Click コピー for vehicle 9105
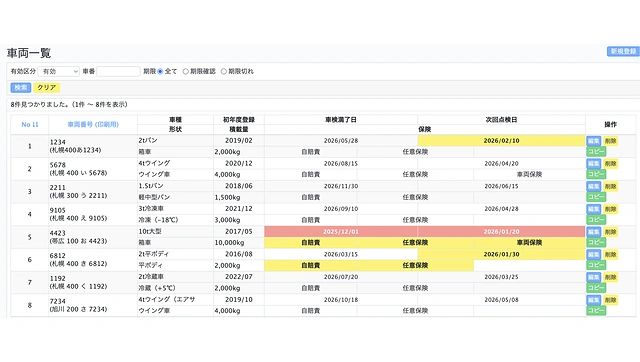The image size is (640, 362). [596, 220]
